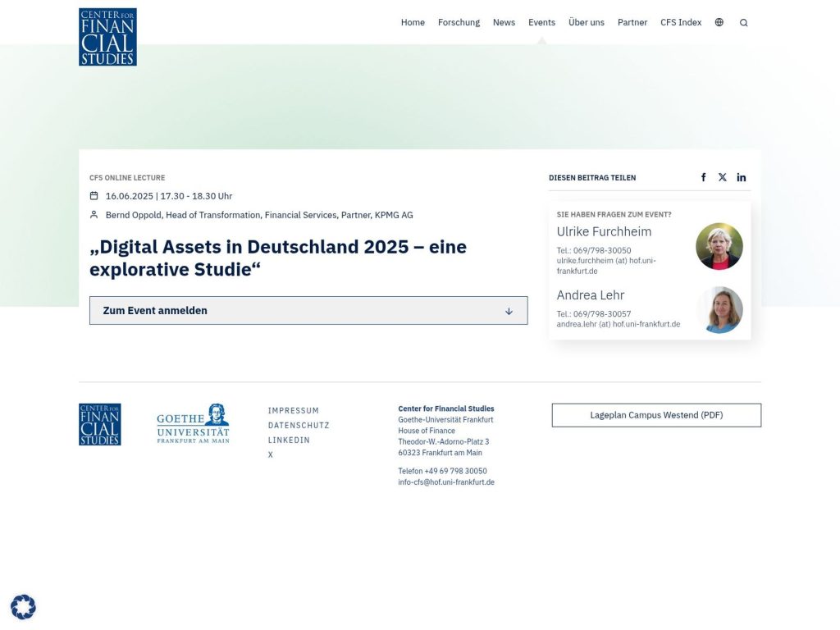Image resolution: width=840 pixels, height=630 pixels.
Task: Click the calendar icon beside the event date
Action: pyautogui.click(x=94, y=196)
